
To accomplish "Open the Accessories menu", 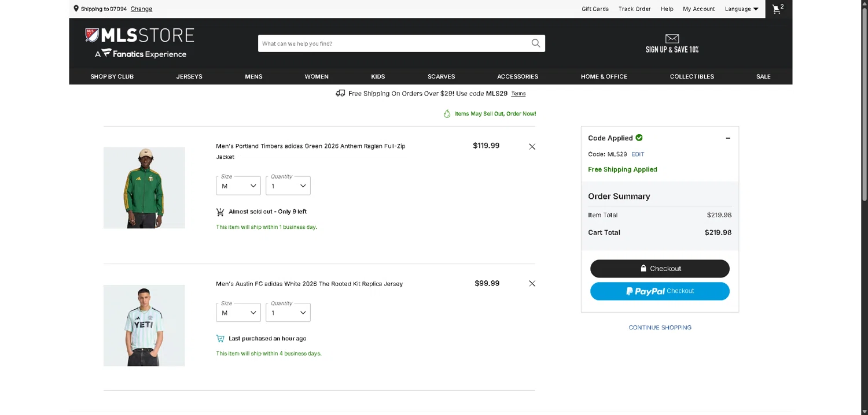I will point(518,76).
